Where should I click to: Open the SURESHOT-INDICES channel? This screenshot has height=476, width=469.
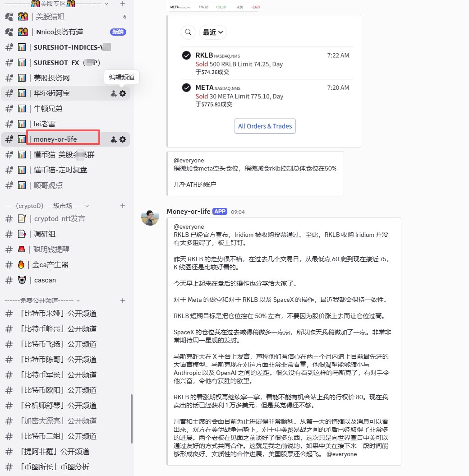click(65, 47)
